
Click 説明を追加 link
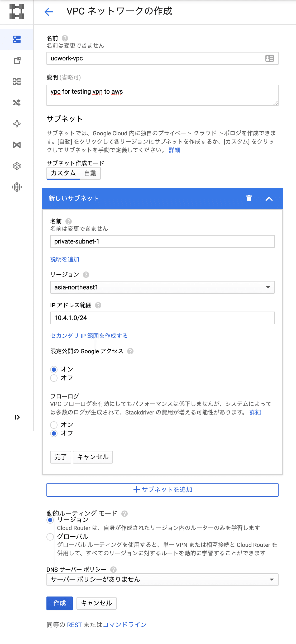[x=65, y=259]
